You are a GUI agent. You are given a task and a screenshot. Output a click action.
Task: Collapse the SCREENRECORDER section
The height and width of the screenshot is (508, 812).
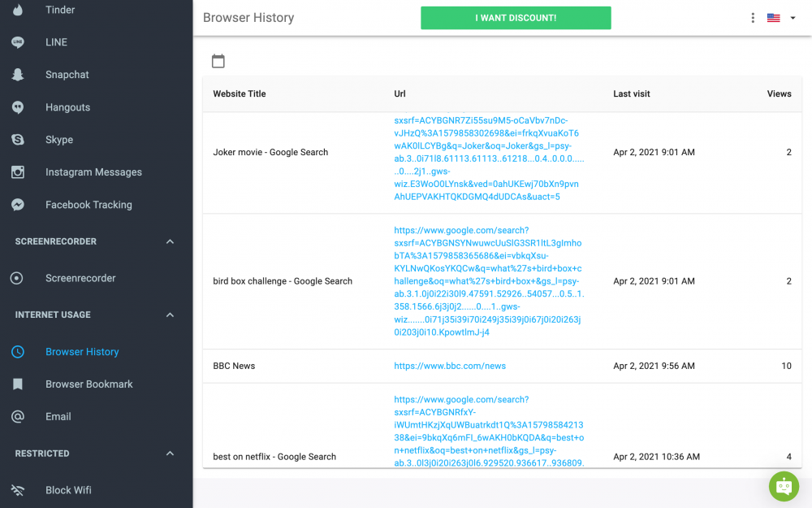(x=170, y=241)
